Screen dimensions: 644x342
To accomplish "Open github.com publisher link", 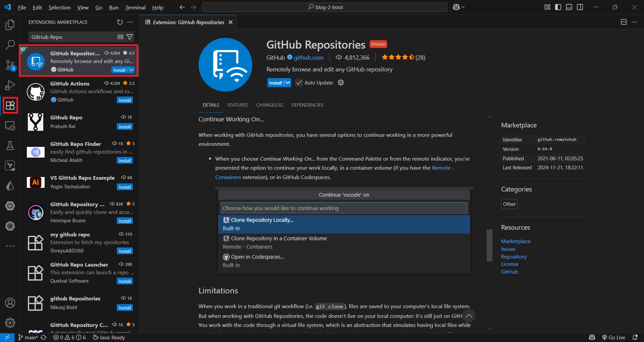I will click(309, 57).
